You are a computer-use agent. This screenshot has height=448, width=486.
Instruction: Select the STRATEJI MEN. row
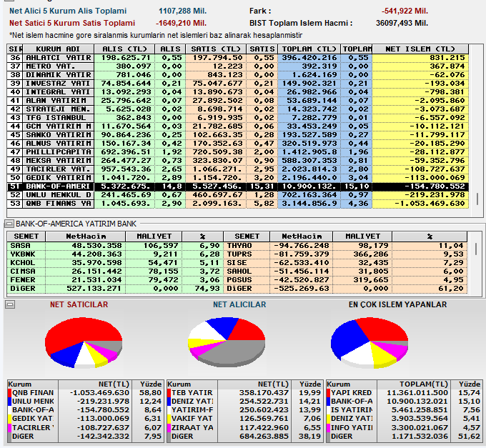(238, 109)
